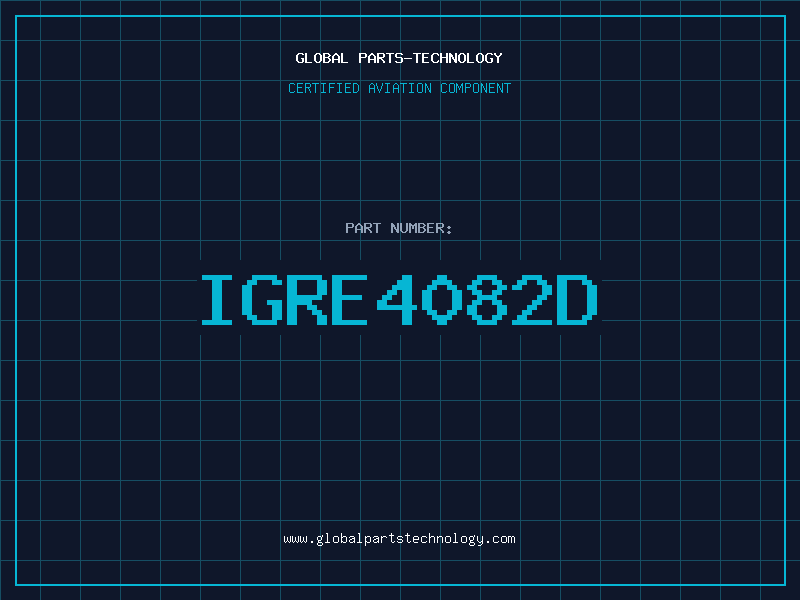Screen dimensions: 800x600
Task: Open the www.globalpartstechnology.com link
Action: click(x=399, y=539)
